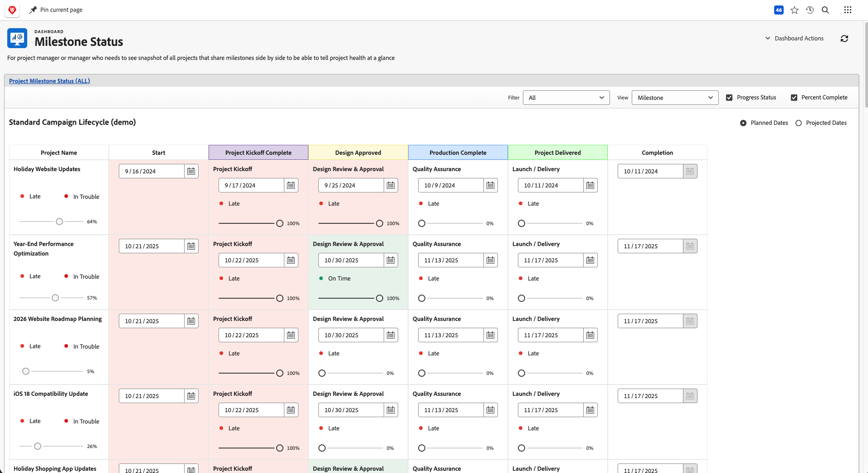The width and height of the screenshot is (868, 473).
Task: Open calendar picker for 9/25/2024 design date
Action: point(391,185)
